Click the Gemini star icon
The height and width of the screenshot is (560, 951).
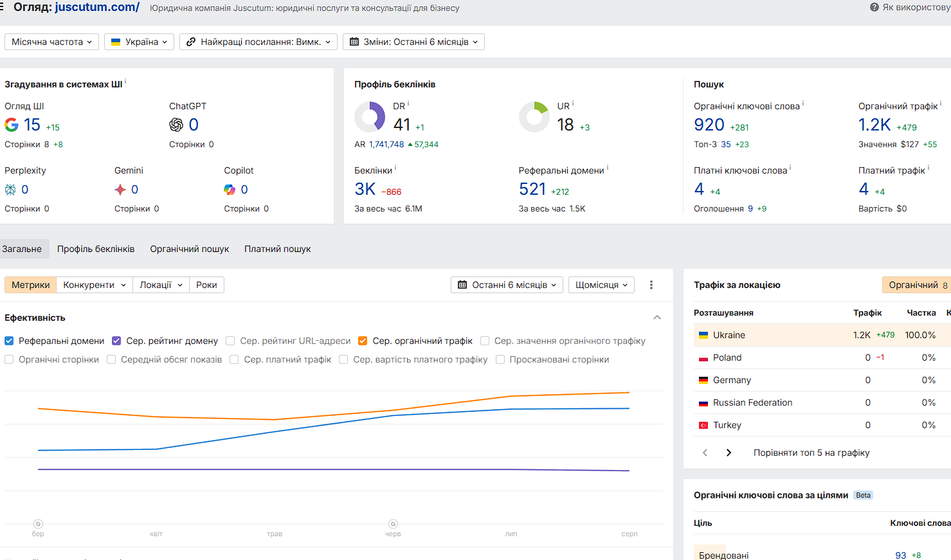[120, 190]
